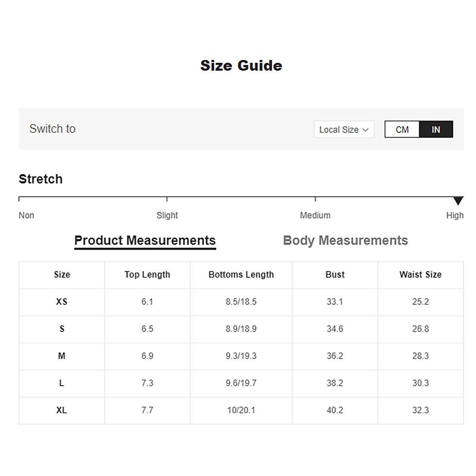Click the Waist Size column header
The image size is (476, 476).
(420, 274)
